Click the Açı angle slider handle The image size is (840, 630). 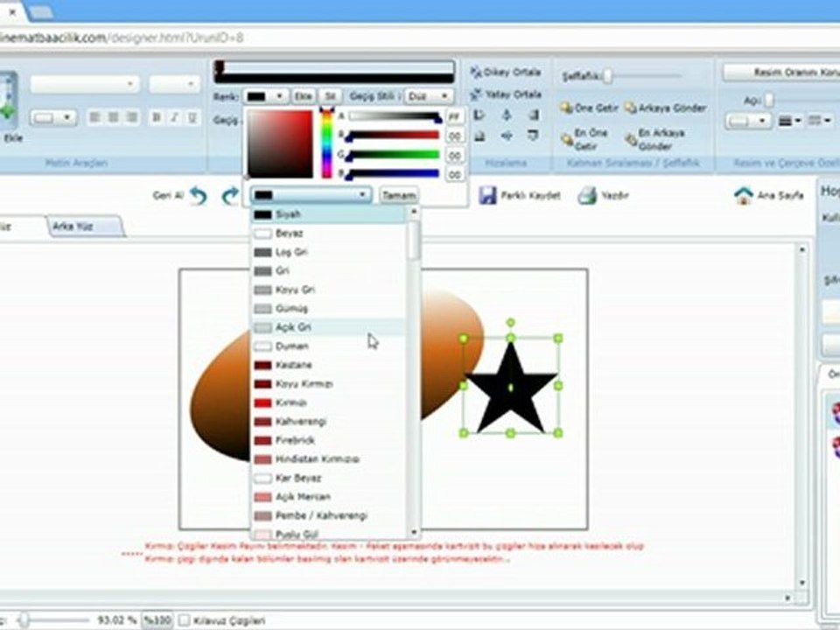(x=769, y=100)
